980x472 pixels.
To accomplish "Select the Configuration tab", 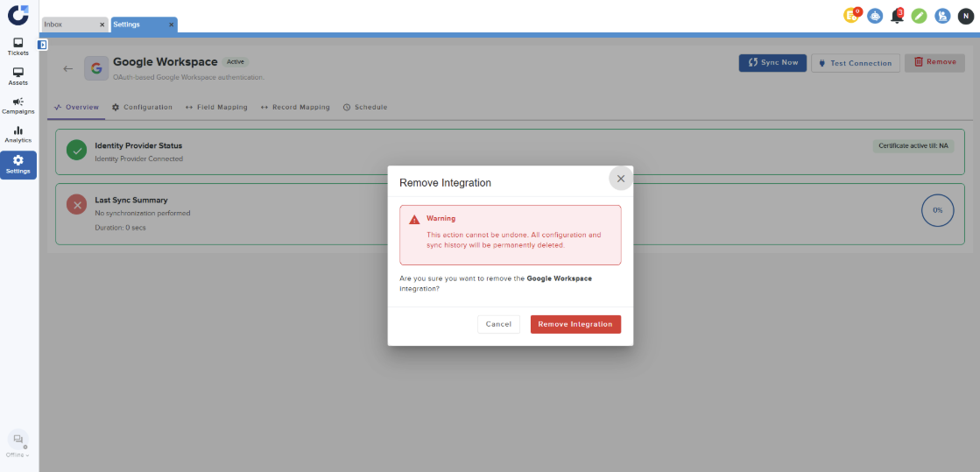I will point(142,107).
